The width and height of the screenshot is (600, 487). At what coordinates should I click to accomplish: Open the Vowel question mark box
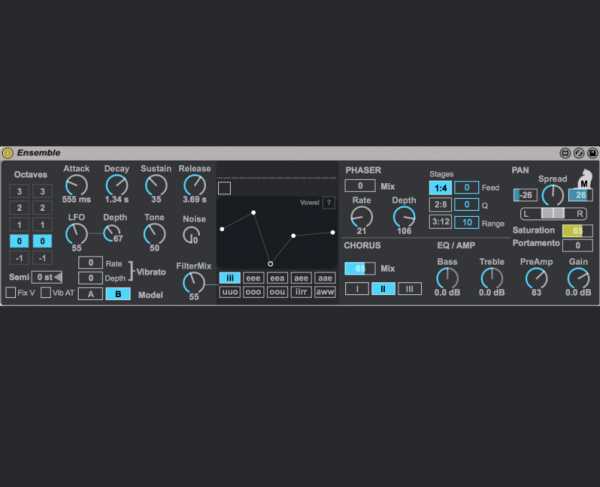coord(329,203)
